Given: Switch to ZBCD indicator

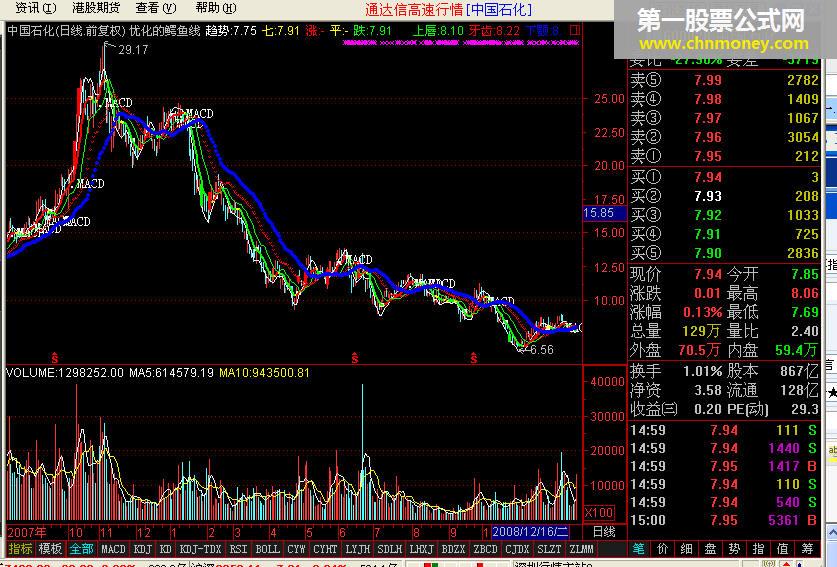Looking at the screenshot, I should [485, 549].
